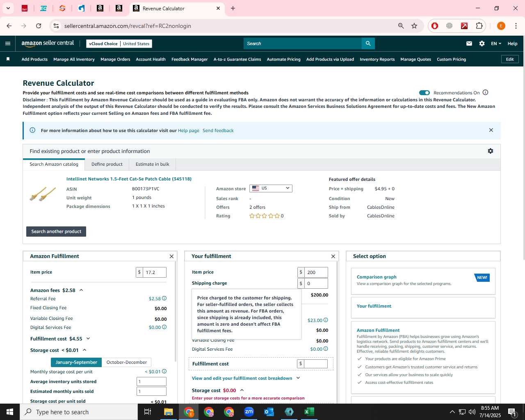Screen dimensions: 525x420
Task: Click the Seller Central search box
Action: pos(303,43)
